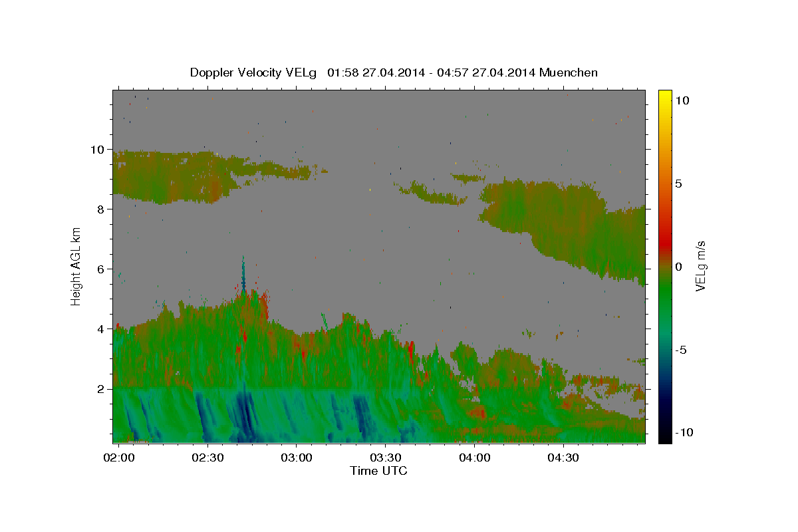
Task: Click the colorbar value -5
Action: [681, 349]
